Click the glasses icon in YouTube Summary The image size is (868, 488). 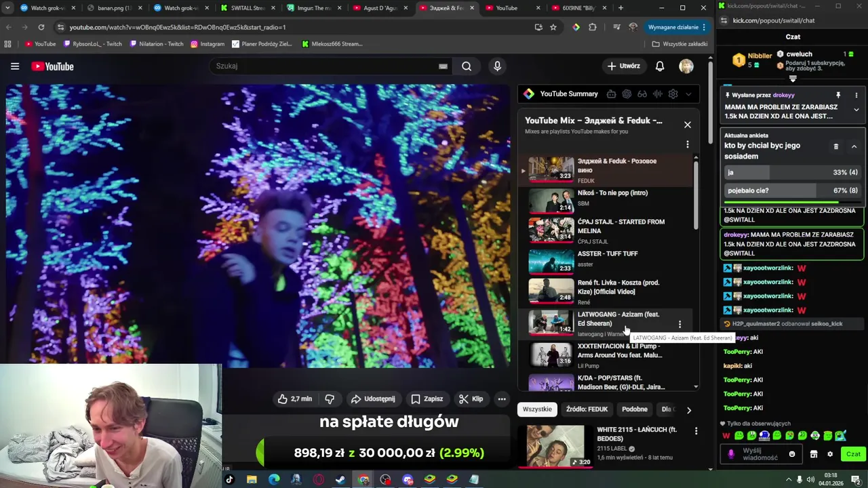pos(642,94)
